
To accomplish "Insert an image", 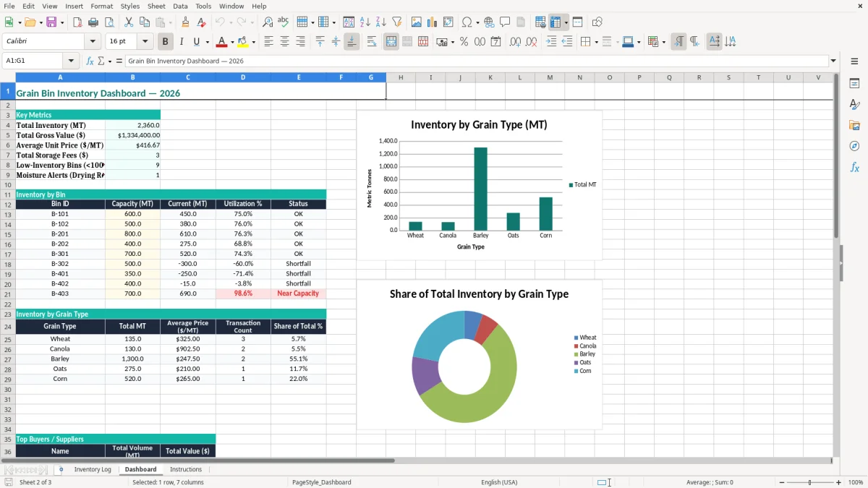I will coord(417,22).
